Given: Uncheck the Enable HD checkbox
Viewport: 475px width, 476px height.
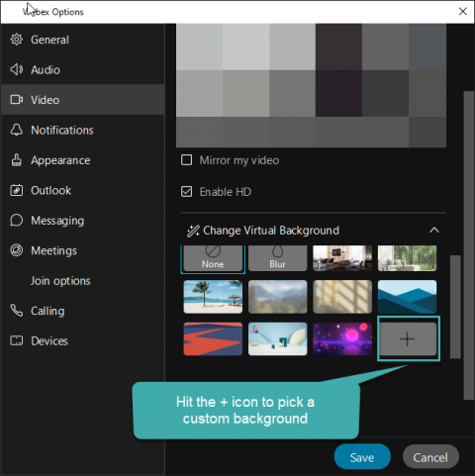Looking at the screenshot, I should coord(186,192).
